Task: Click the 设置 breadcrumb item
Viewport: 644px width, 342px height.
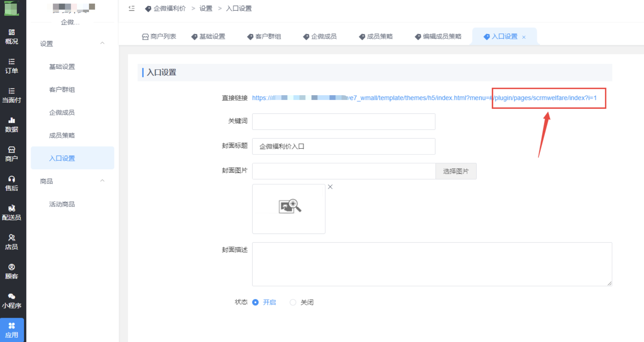Action: (206, 8)
